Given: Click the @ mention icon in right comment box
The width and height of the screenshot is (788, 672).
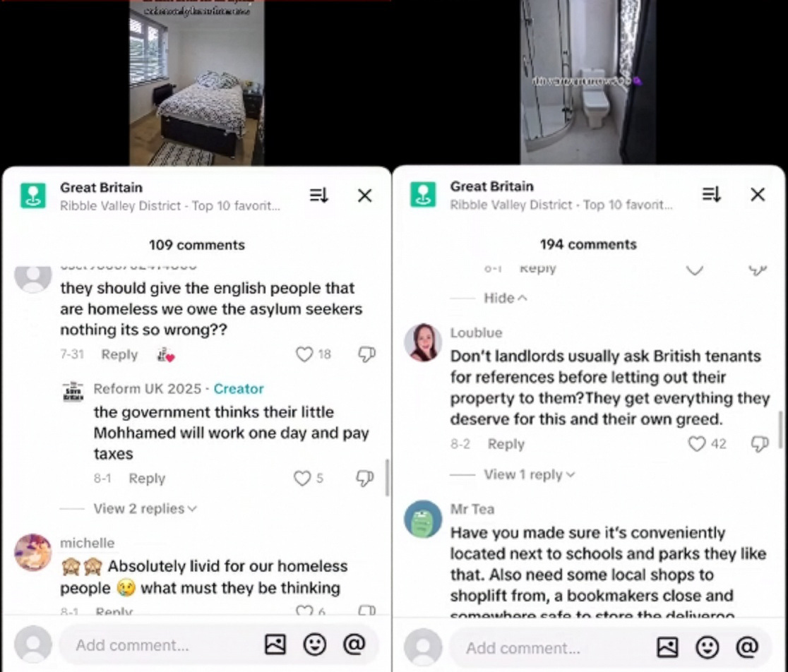Looking at the screenshot, I should click(747, 647).
